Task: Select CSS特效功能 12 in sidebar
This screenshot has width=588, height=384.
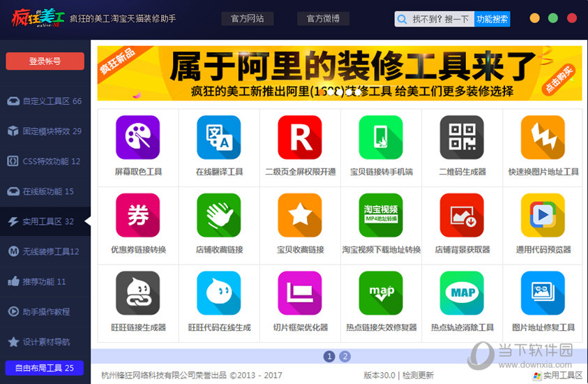Action: 45,161
